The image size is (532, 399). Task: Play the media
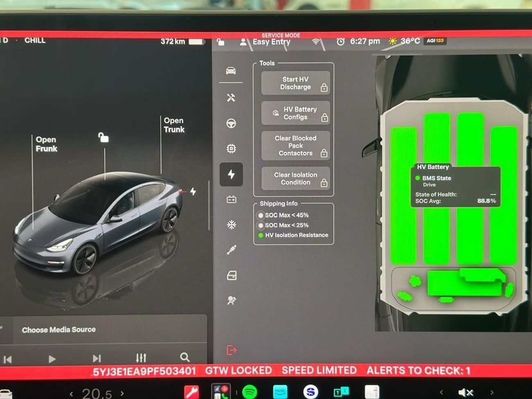[52, 359]
